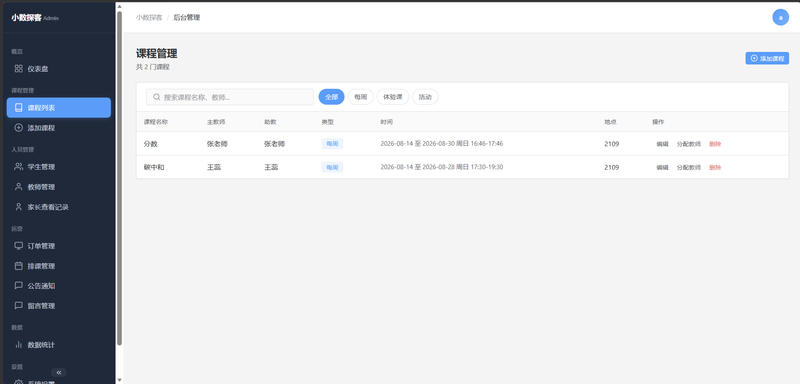Image resolution: width=800 pixels, height=384 pixels.
Task: Click time text ending 17:30-19:30
Action: [x=442, y=167]
